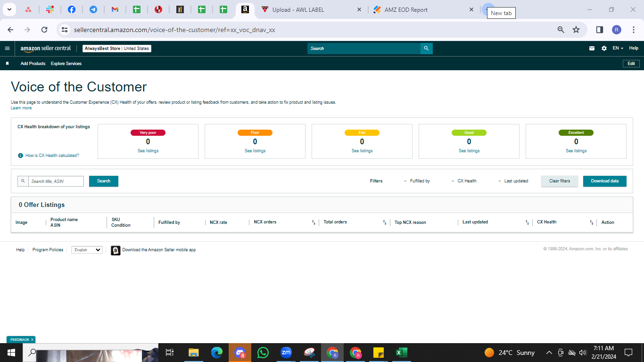Open the Gmail pinned tab
Screen dimensions: 644x362
pyautogui.click(x=115, y=9)
